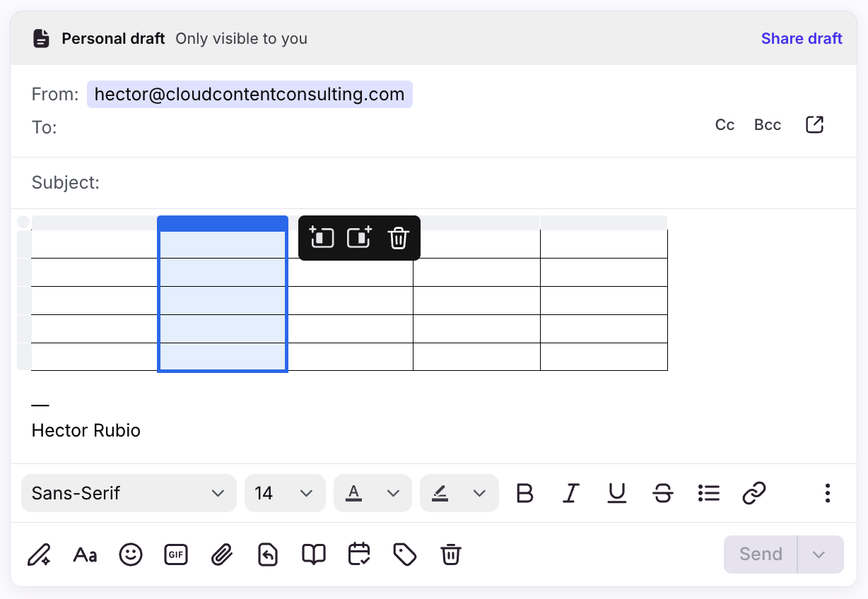Viewport: 868px width, 599px height.
Task: Change font size from 14 dropdown
Action: pos(284,493)
